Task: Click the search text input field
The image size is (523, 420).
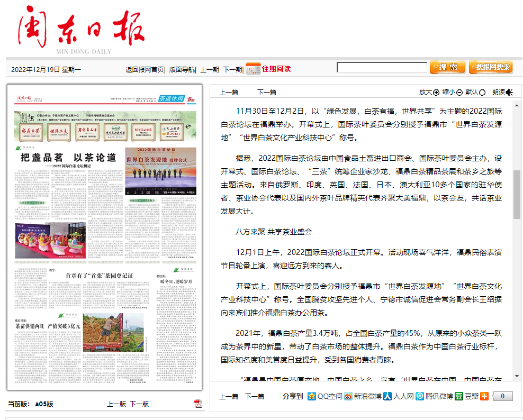Action: [382, 67]
